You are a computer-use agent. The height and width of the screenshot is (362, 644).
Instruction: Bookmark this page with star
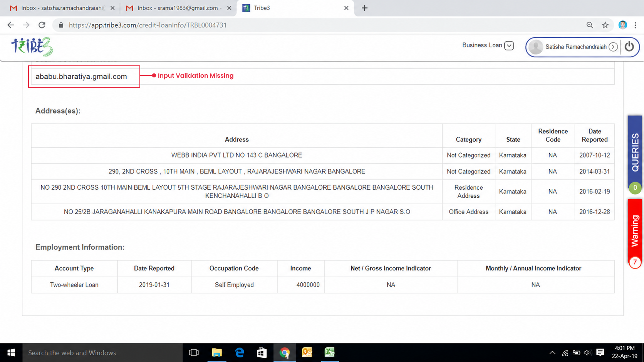(x=605, y=25)
